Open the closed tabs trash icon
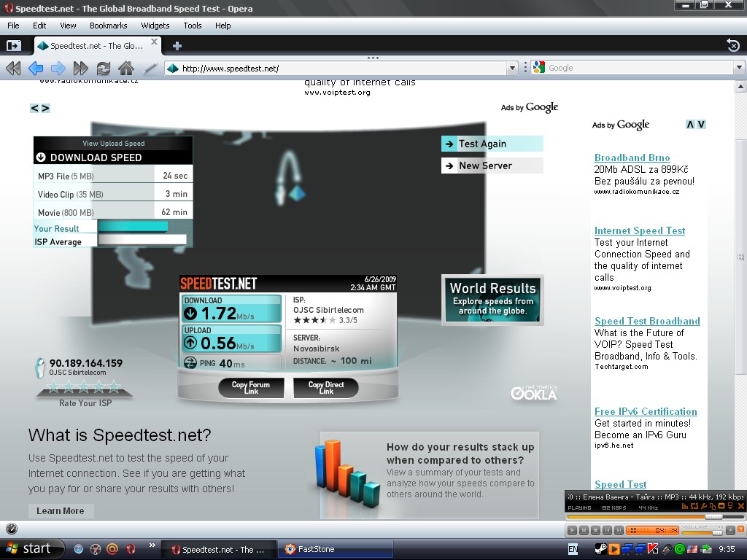The height and width of the screenshot is (560, 747). (733, 45)
